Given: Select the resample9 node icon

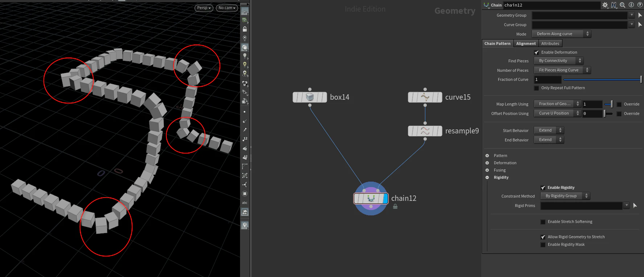Looking at the screenshot, I should [425, 131].
